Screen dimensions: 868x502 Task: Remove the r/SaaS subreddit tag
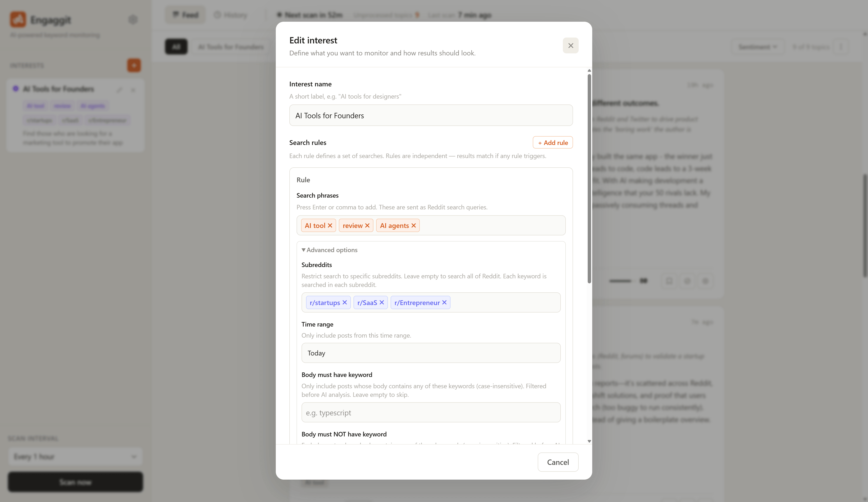point(382,302)
